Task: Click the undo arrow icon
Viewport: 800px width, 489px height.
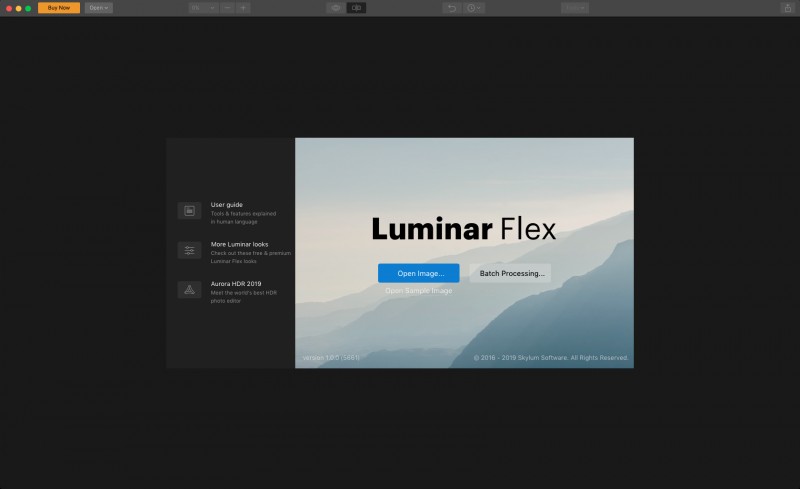Action: click(452, 8)
